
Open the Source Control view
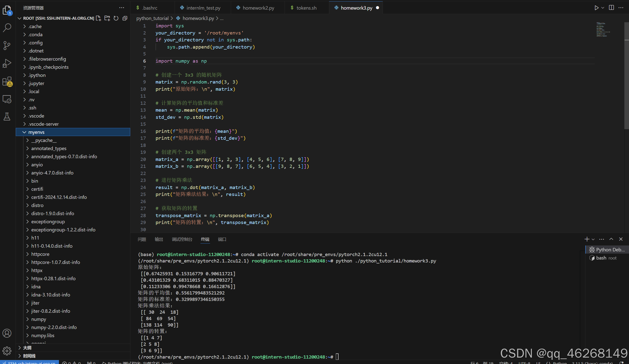tap(7, 45)
